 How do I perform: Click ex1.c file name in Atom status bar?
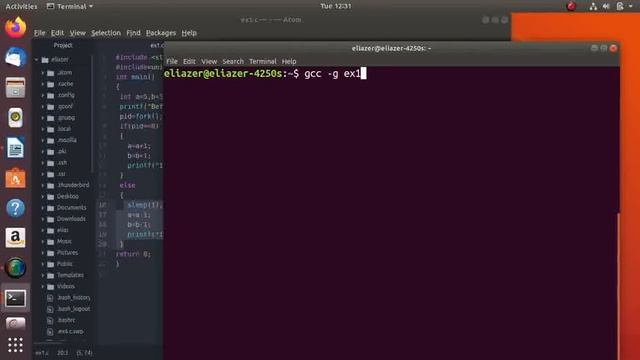[41, 353]
